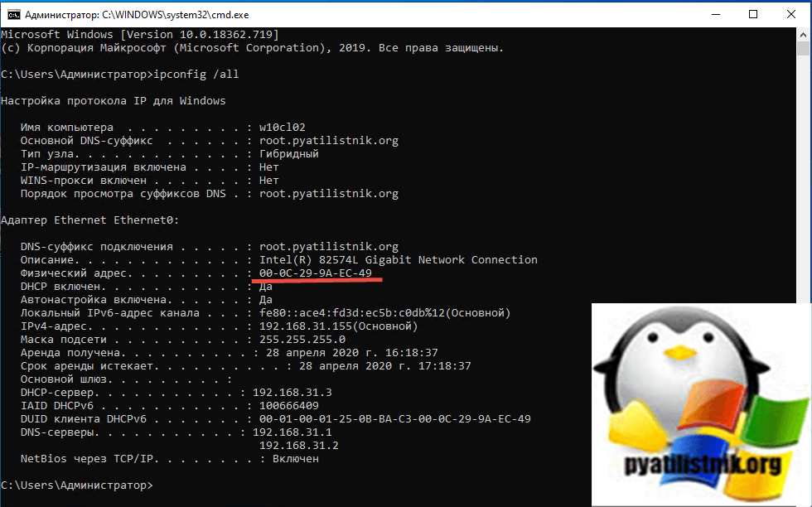Click the cmd icon in title bar
This screenshot has height=507, width=812.
[11, 14]
